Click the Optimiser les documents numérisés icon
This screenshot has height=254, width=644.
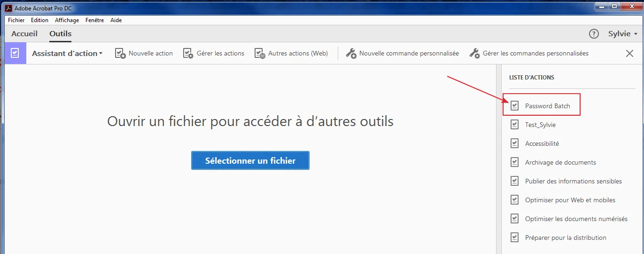click(x=514, y=219)
